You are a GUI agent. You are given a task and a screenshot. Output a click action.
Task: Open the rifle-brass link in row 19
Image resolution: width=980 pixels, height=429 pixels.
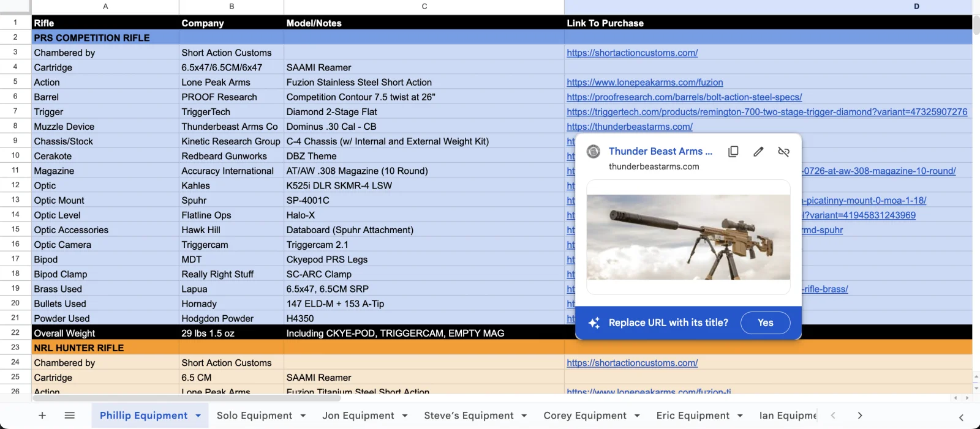point(825,289)
